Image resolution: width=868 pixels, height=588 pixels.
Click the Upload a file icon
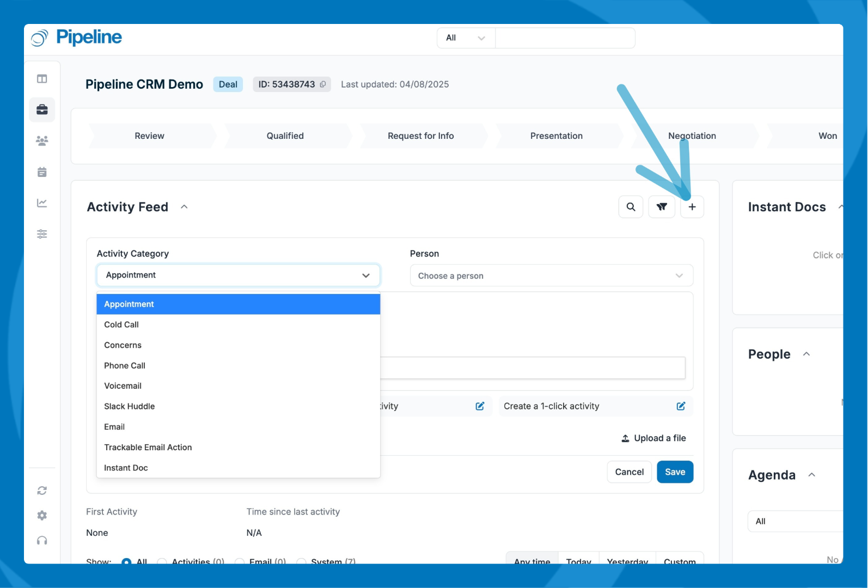[x=625, y=438]
